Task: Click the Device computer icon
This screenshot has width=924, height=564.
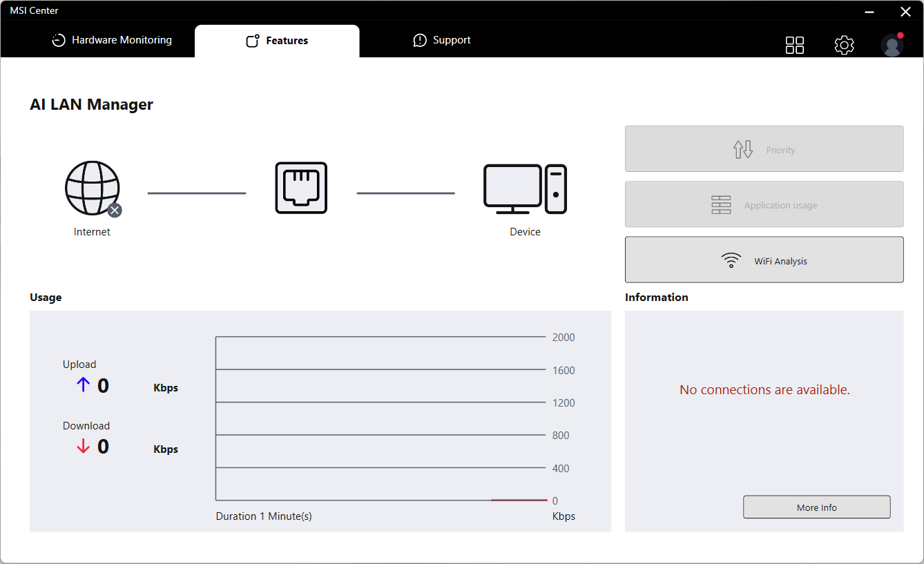Action: click(x=525, y=188)
